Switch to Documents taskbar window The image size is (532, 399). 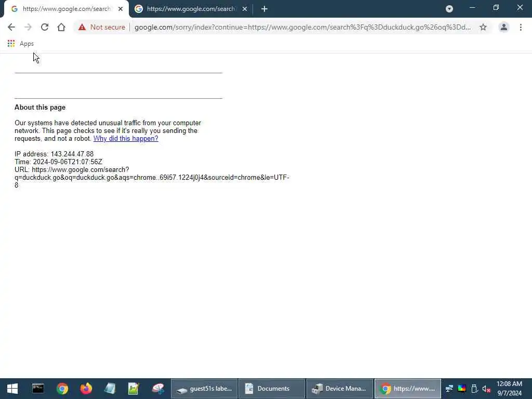click(x=272, y=389)
